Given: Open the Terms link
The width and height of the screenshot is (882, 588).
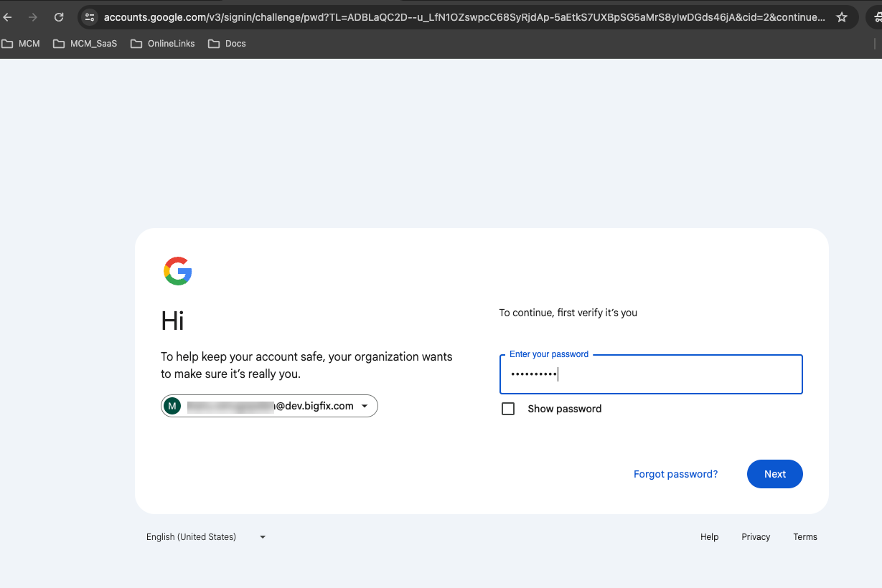Looking at the screenshot, I should (x=804, y=537).
